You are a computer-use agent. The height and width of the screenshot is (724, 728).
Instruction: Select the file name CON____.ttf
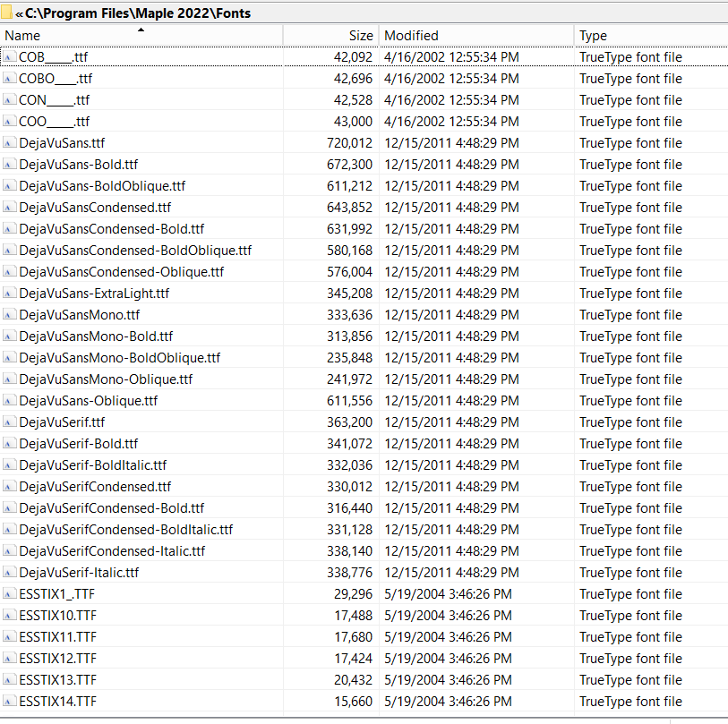(x=55, y=99)
